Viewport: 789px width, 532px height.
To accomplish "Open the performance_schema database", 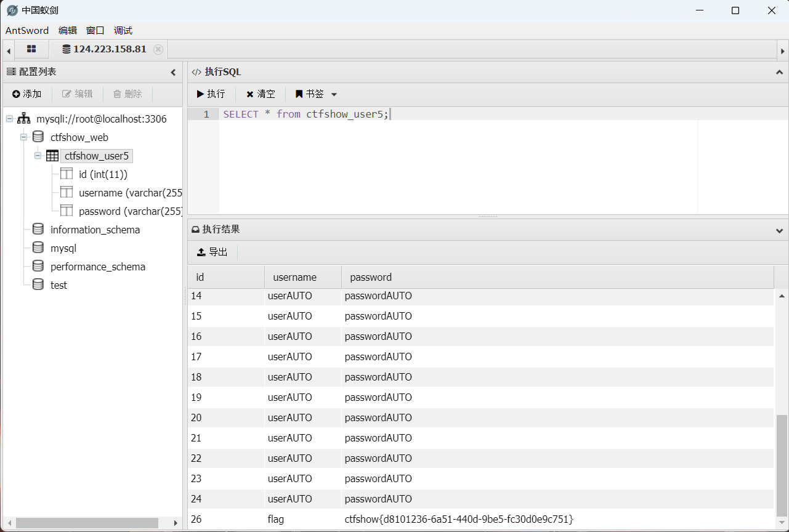I will (x=98, y=267).
